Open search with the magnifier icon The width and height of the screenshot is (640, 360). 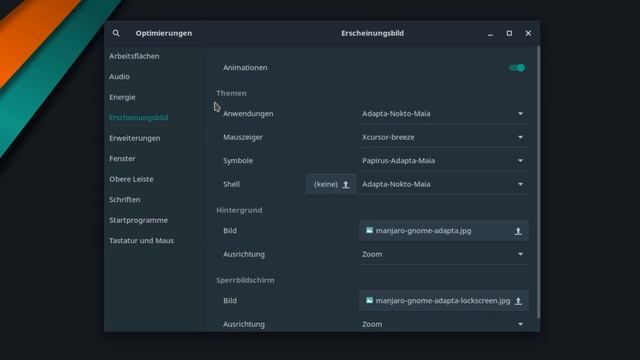pyautogui.click(x=116, y=33)
